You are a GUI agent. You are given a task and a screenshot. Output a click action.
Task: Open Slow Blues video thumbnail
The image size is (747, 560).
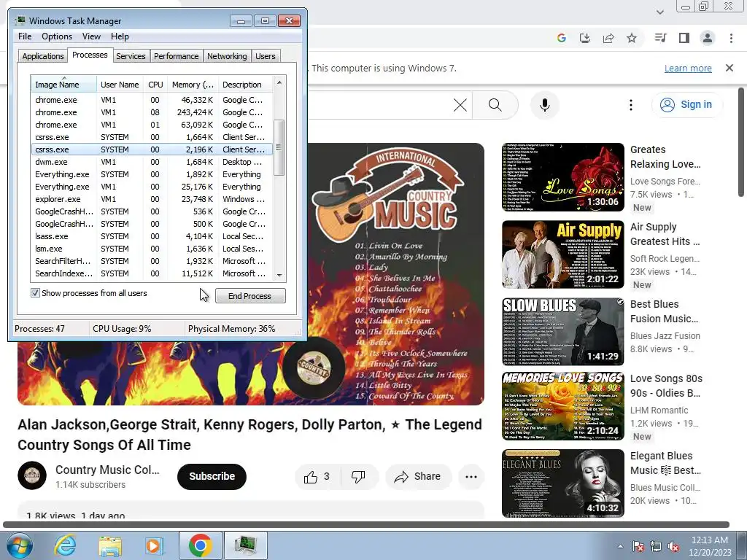(562, 332)
